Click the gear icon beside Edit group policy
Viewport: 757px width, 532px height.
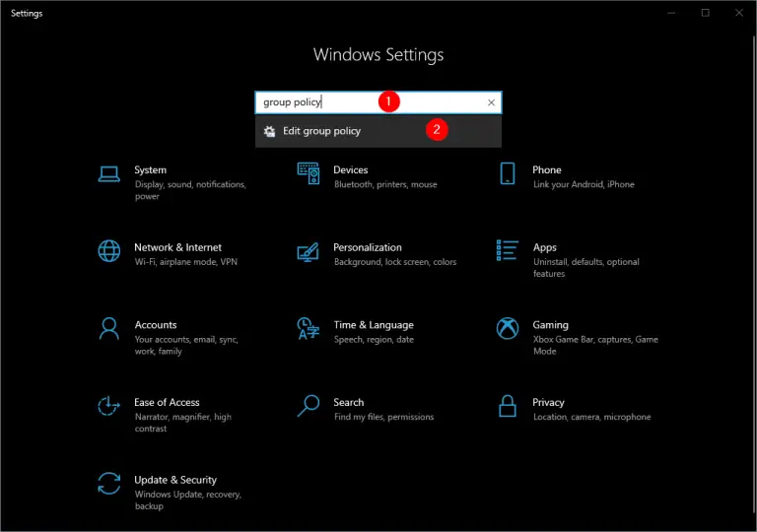pos(269,131)
